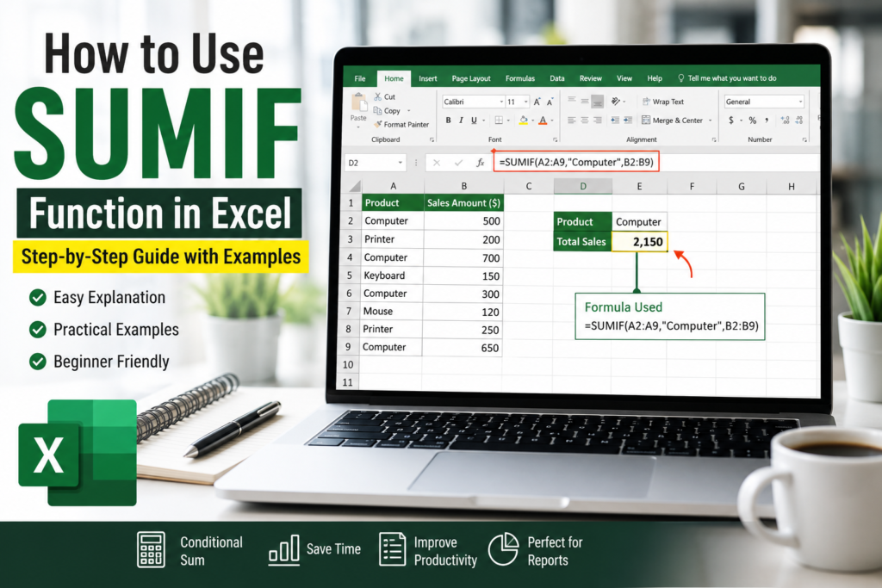The width and height of the screenshot is (882, 588).
Task: Apply Percent Style format
Action: coord(753,120)
